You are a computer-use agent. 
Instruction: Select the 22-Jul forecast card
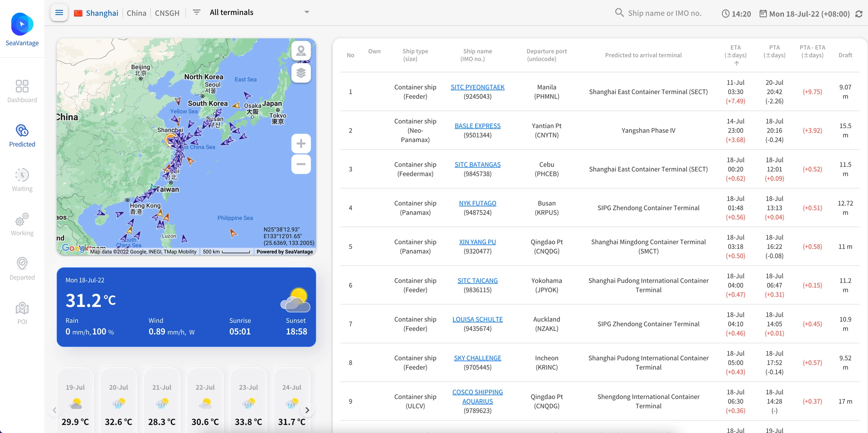tap(205, 401)
